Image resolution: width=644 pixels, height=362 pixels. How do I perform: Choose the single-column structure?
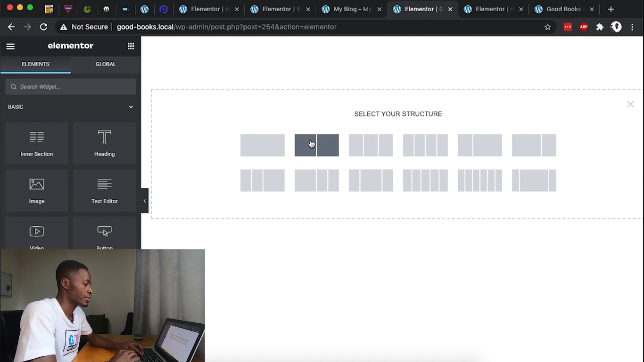click(x=263, y=145)
